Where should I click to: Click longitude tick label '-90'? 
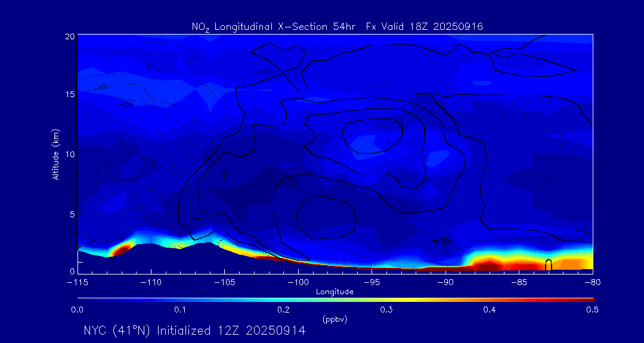(445, 283)
